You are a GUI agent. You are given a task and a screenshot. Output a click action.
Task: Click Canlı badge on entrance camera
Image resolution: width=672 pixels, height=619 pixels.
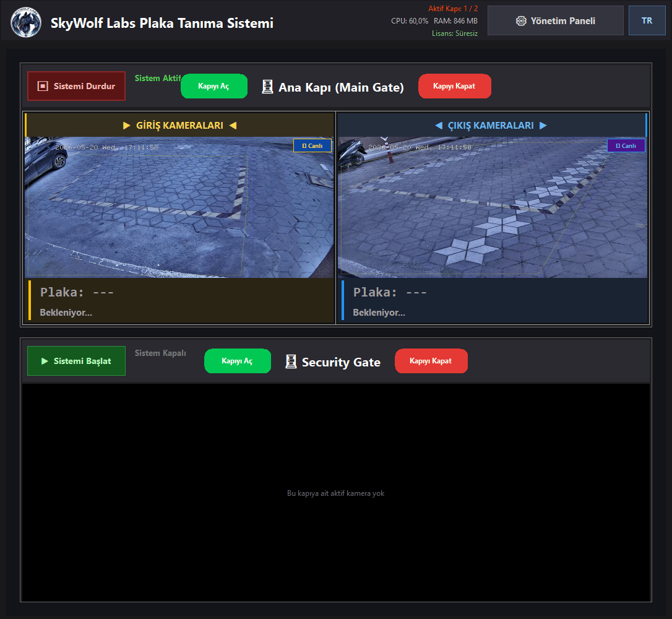(x=312, y=145)
